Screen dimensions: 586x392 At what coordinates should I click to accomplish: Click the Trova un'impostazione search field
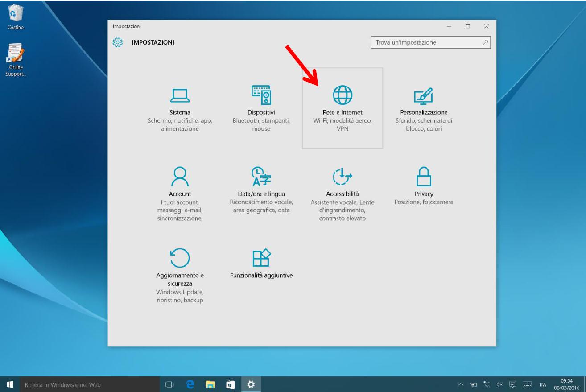[x=430, y=42]
